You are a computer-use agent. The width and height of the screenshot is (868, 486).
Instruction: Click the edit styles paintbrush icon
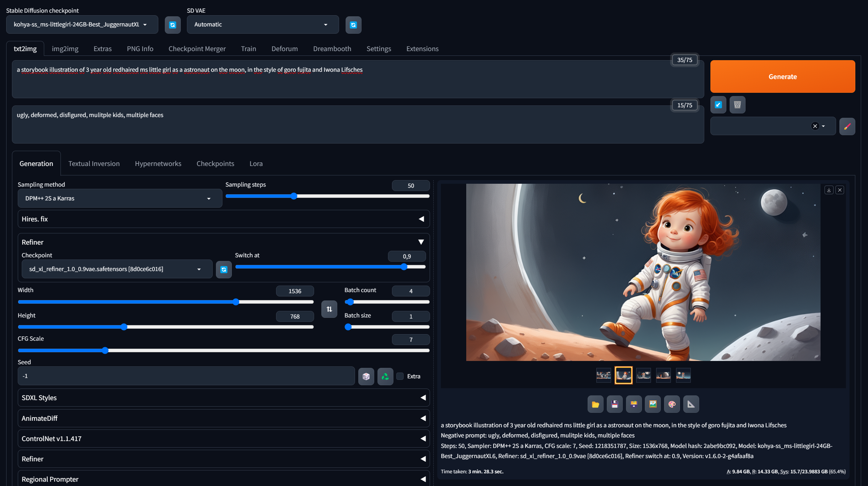[847, 126]
